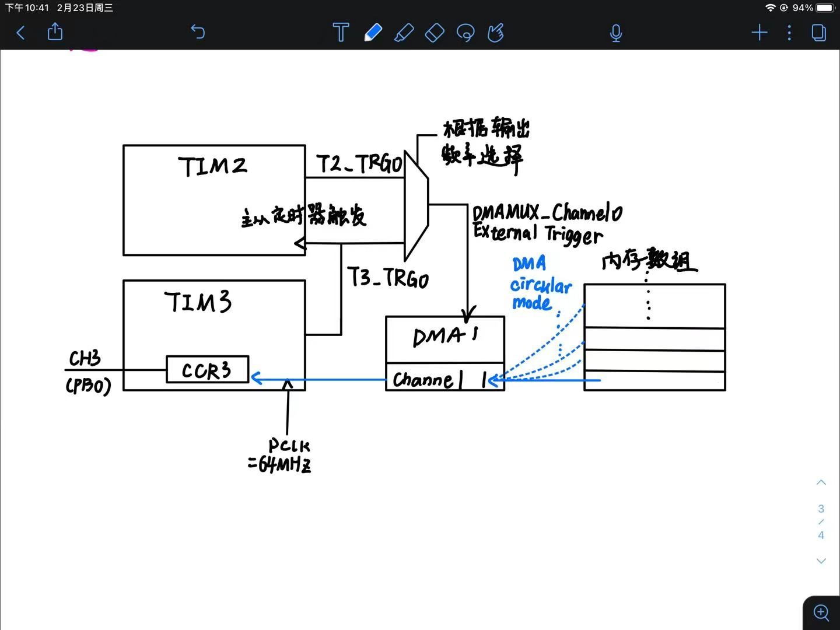Image resolution: width=840 pixels, height=630 pixels.
Task: Go to the next page with down chevron
Action: (821, 561)
